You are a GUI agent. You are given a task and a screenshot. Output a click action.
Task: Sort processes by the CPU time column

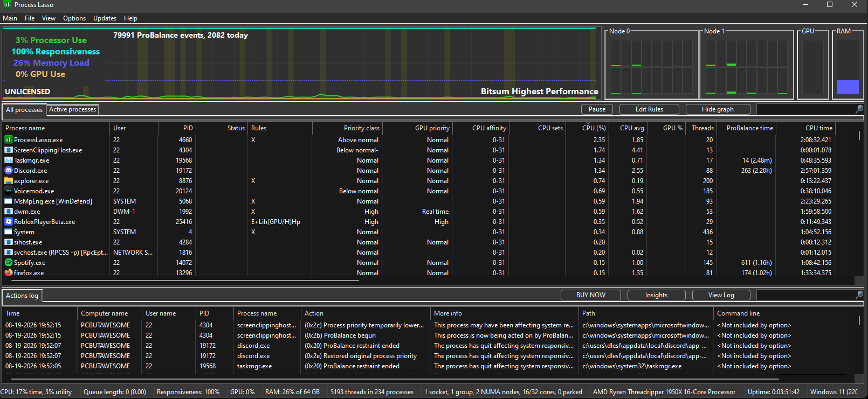(x=805, y=128)
